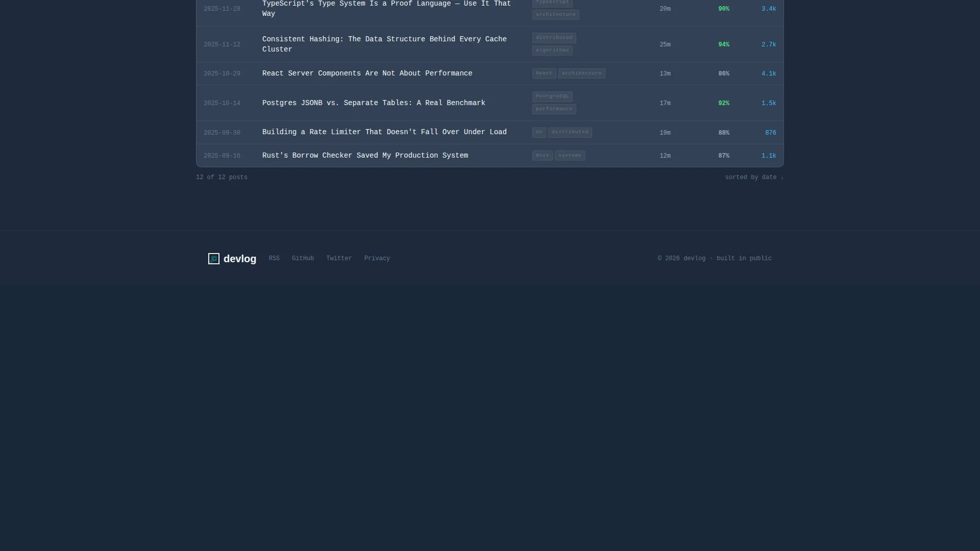
Task: Click the 90% score value
Action: [724, 9]
